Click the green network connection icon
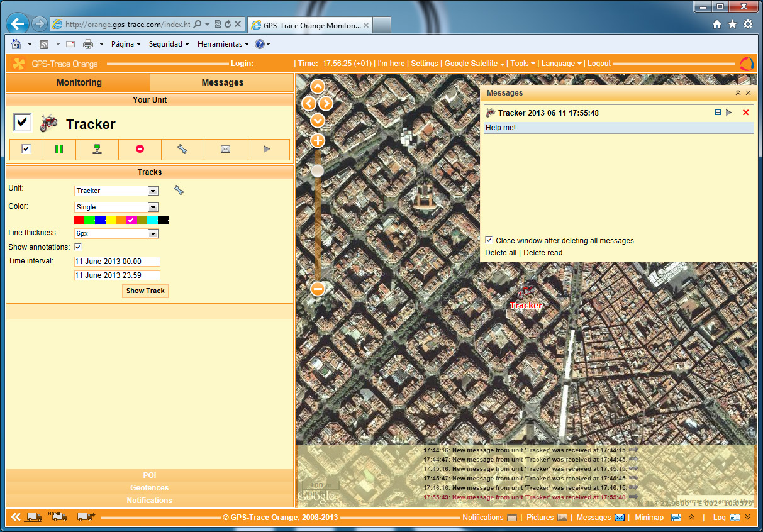This screenshot has width=763, height=532. pos(97,149)
